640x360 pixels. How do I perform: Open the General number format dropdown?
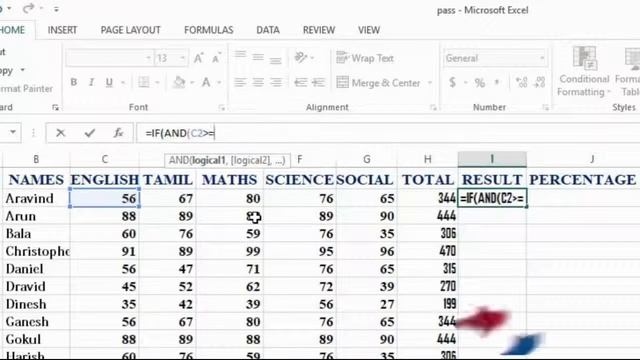point(542,58)
